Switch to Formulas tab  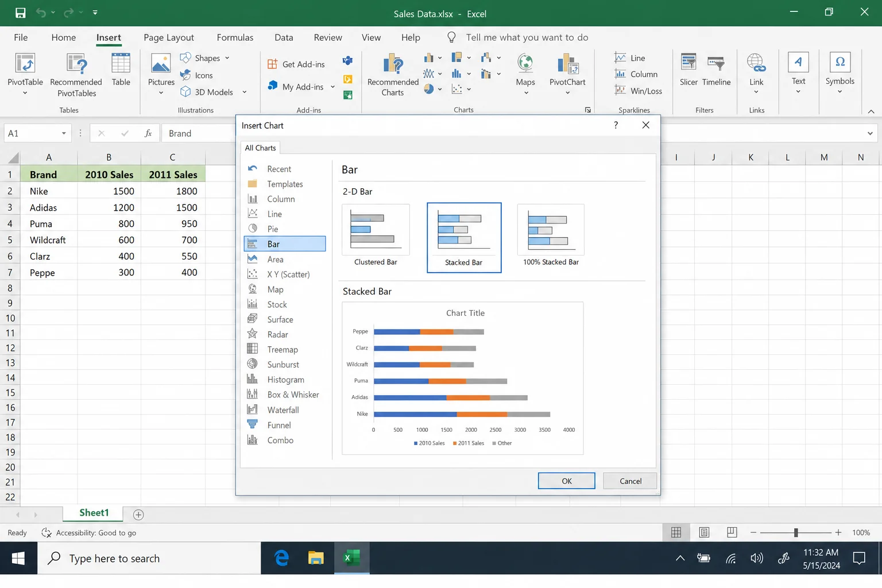pos(235,37)
